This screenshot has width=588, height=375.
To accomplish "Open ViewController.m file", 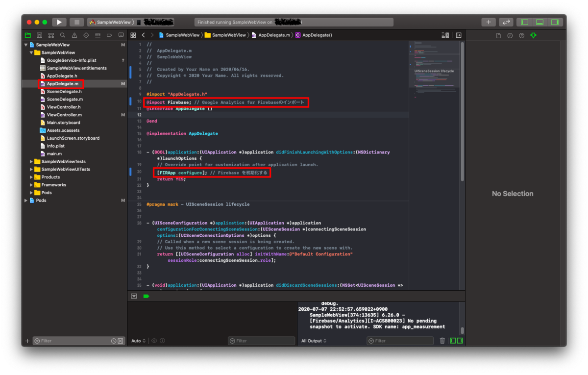I will (x=75, y=115).
